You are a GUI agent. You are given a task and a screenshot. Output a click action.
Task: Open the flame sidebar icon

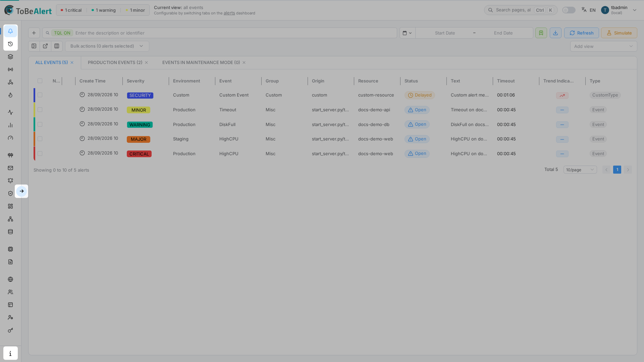point(10,95)
